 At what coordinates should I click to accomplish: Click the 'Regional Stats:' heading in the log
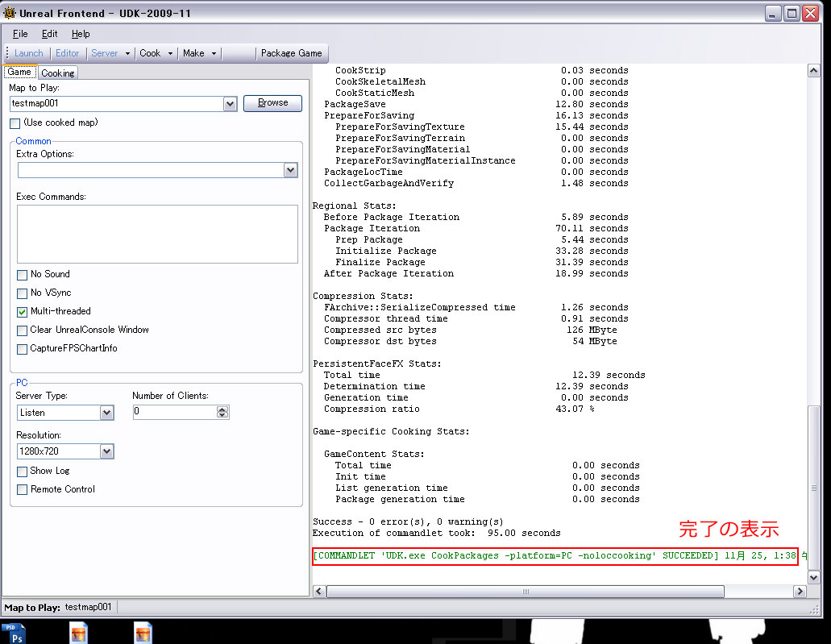click(x=354, y=206)
